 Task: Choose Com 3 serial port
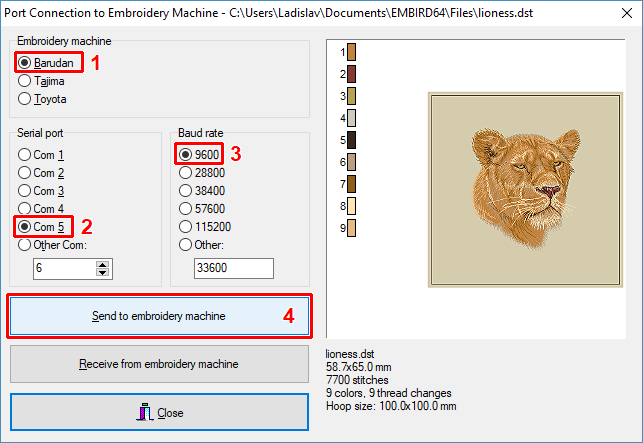pos(41,191)
